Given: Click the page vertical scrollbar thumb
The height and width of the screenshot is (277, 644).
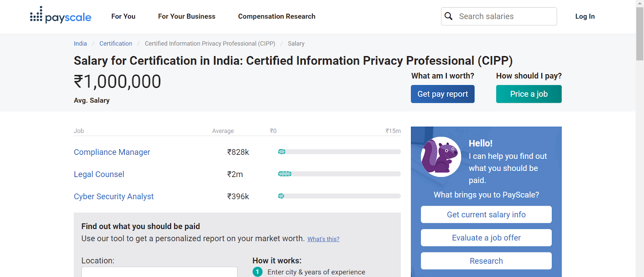Looking at the screenshot, I should pyautogui.click(x=640, y=34).
